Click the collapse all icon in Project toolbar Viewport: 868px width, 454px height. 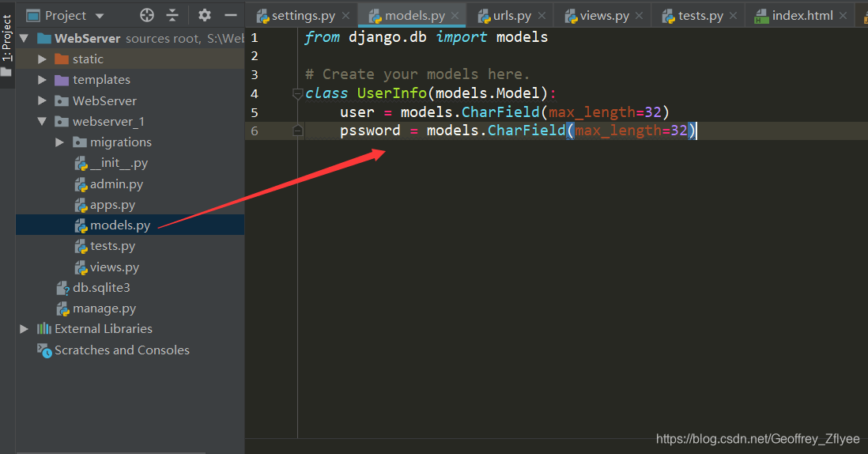click(x=172, y=16)
